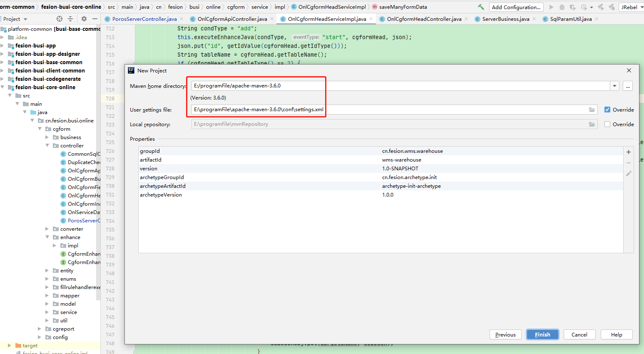Select the archetypeGroupId property row
The height and width of the screenshot is (354, 644).
381,177
